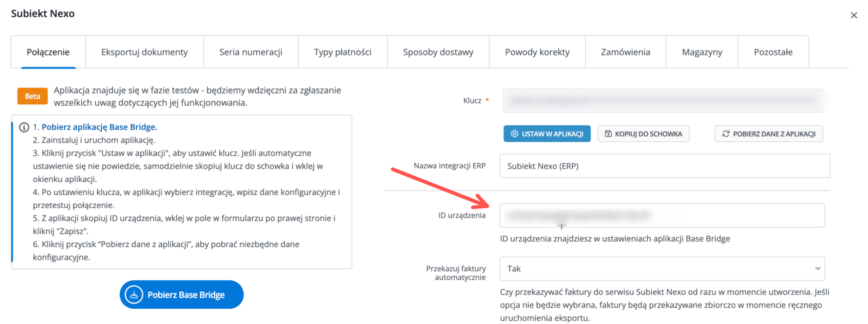Expand the Przekazuj faktury automatycznie dropdown
868x324 pixels.
tap(662, 268)
